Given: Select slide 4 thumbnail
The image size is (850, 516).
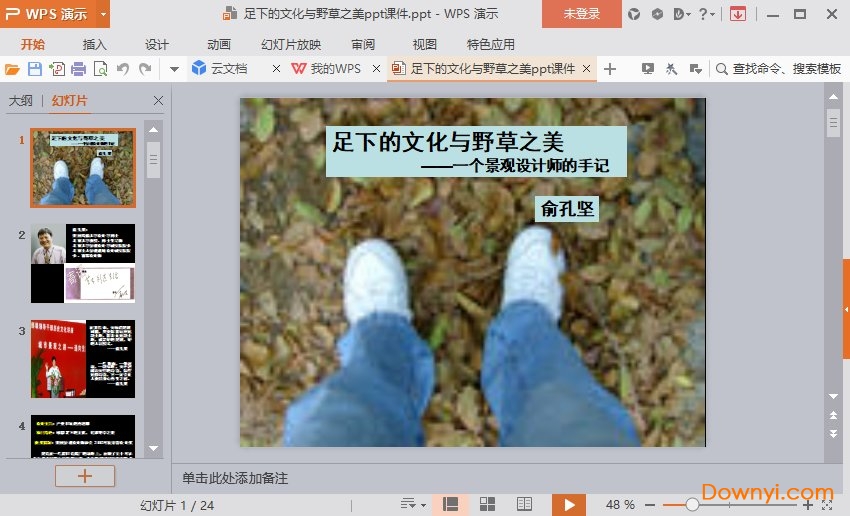Looking at the screenshot, I should (83, 436).
